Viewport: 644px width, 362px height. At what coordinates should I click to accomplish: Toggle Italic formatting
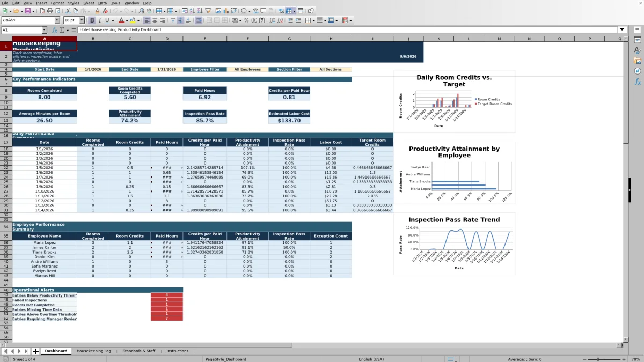coord(99,20)
